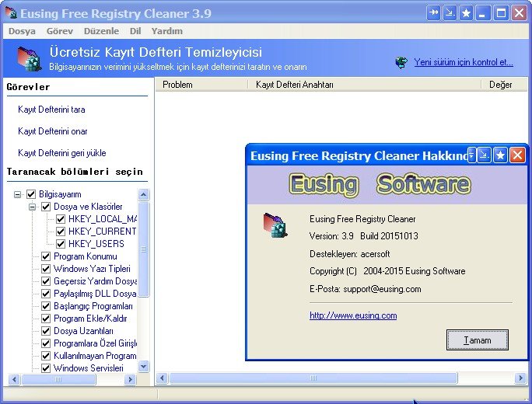Uncheck the Bilgisayarım checkbox
Viewport: 532px width, 404px height.
(x=31, y=194)
